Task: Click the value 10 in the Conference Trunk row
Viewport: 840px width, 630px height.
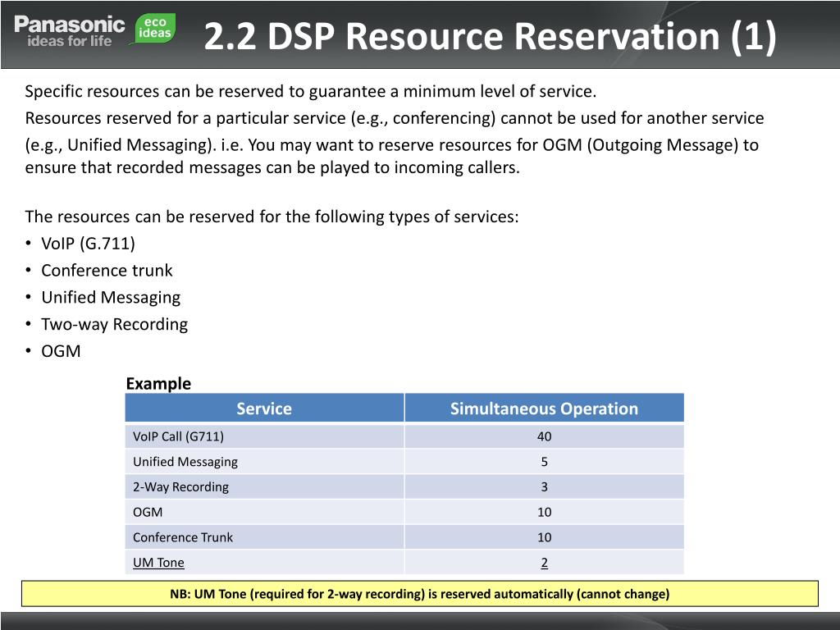Action: click(545, 536)
